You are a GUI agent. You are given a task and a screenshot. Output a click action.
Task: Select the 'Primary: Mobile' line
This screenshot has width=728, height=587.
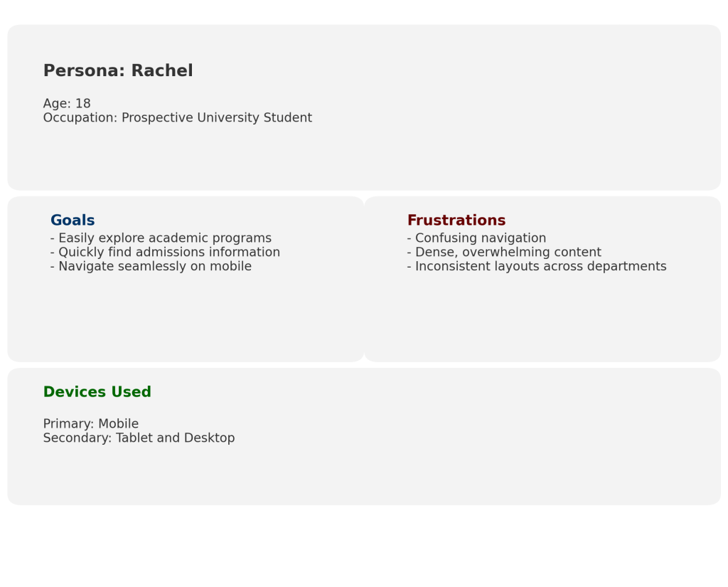[x=90, y=424]
